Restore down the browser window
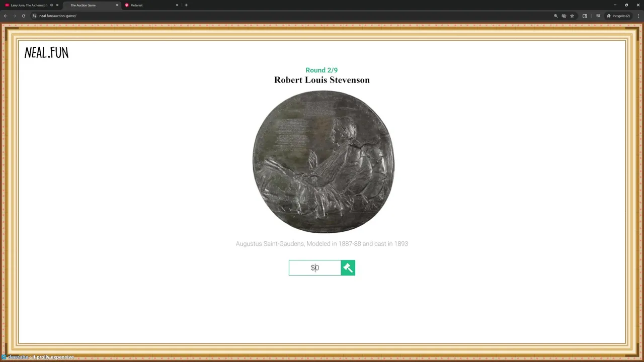 626,5
